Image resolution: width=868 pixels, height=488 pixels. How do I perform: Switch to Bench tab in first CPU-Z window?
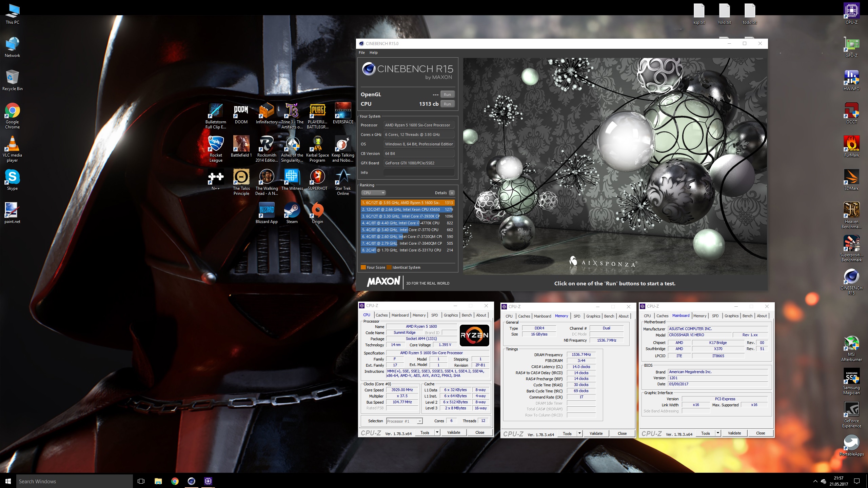(x=467, y=315)
